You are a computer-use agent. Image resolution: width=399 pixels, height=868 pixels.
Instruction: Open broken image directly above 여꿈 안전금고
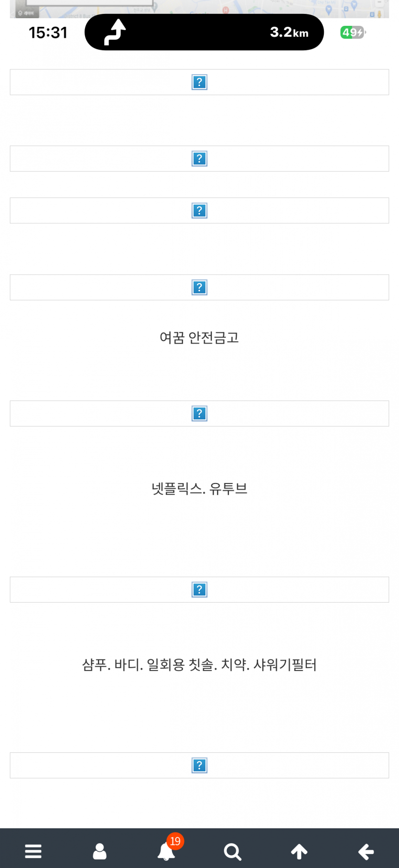coord(199,287)
